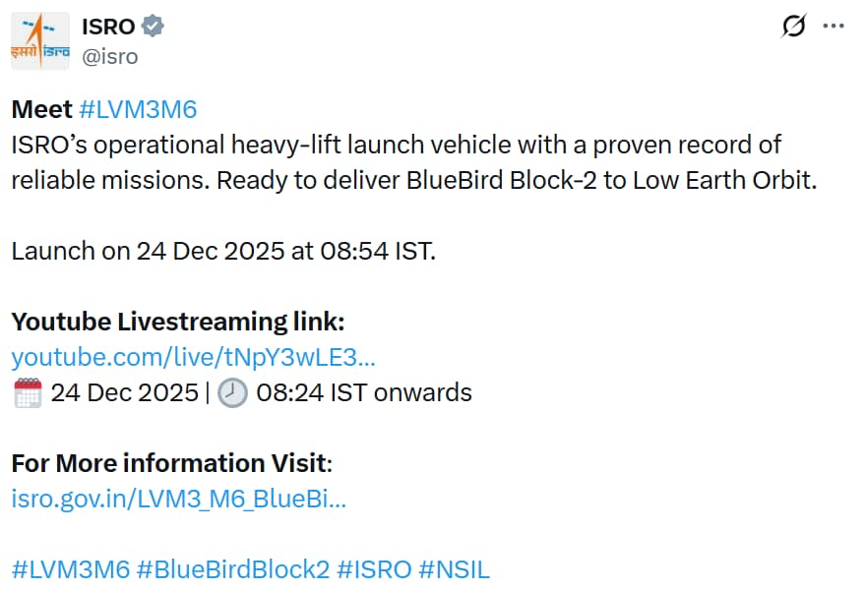Screen dimensions: 868x591
Task: Open the #NSIL hashtag
Action: point(454,569)
